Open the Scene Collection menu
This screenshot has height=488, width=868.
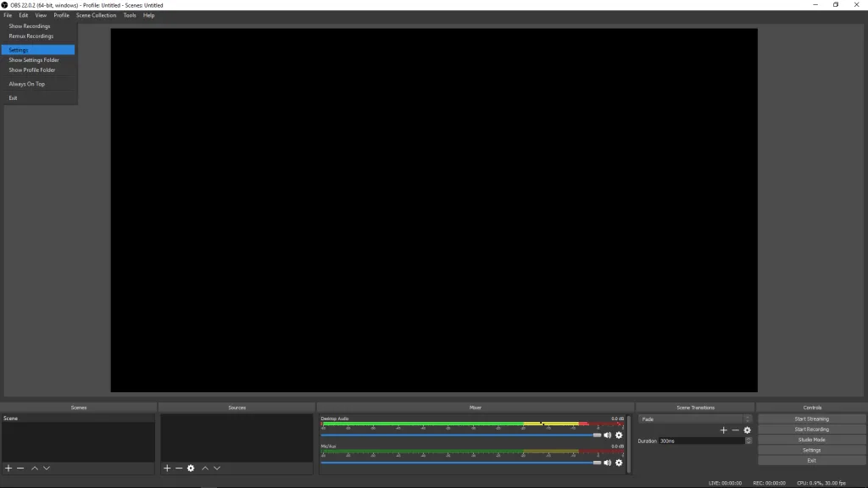click(x=96, y=15)
